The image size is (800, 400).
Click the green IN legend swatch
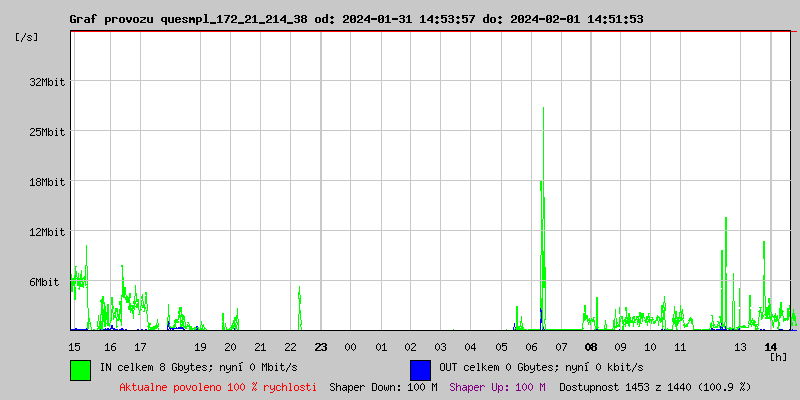pyautogui.click(x=80, y=369)
